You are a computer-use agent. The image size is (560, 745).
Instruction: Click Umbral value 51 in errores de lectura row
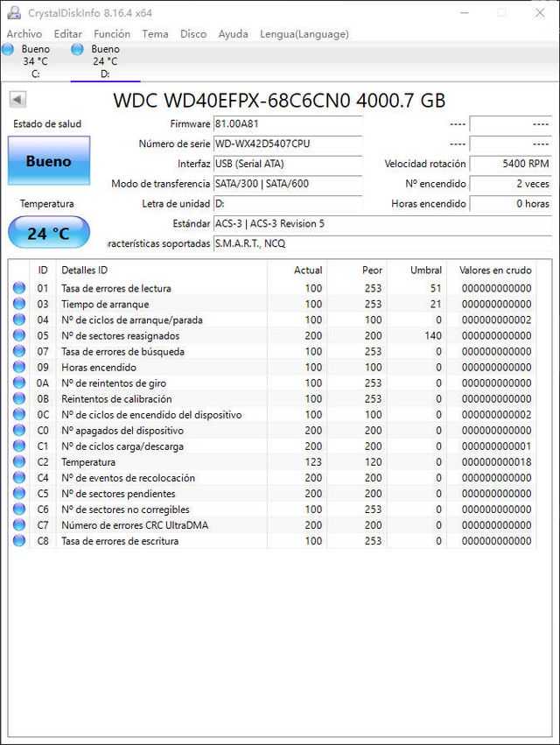pyautogui.click(x=436, y=288)
